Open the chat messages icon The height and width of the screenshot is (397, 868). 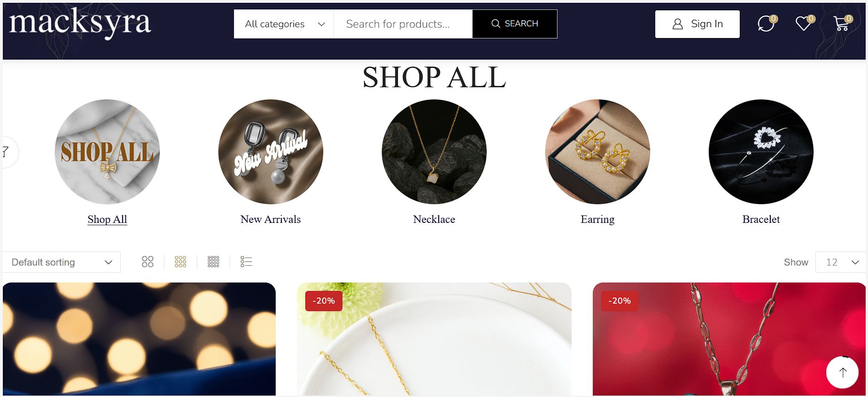tap(766, 23)
